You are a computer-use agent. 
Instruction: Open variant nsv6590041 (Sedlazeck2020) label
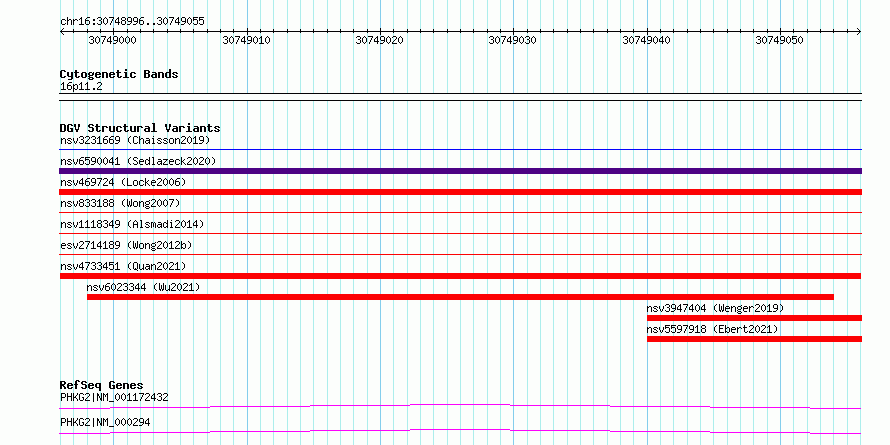click(x=138, y=161)
